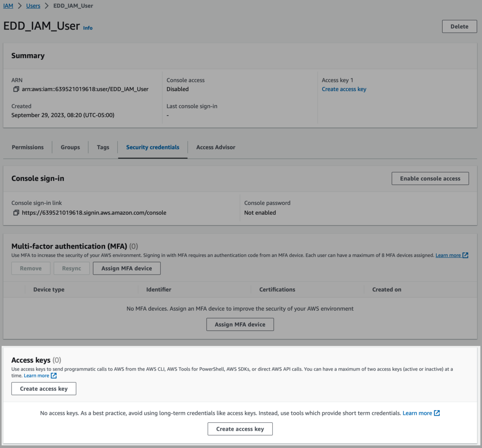
Task: Click external link icon in Access keys description
Action: 54,376
